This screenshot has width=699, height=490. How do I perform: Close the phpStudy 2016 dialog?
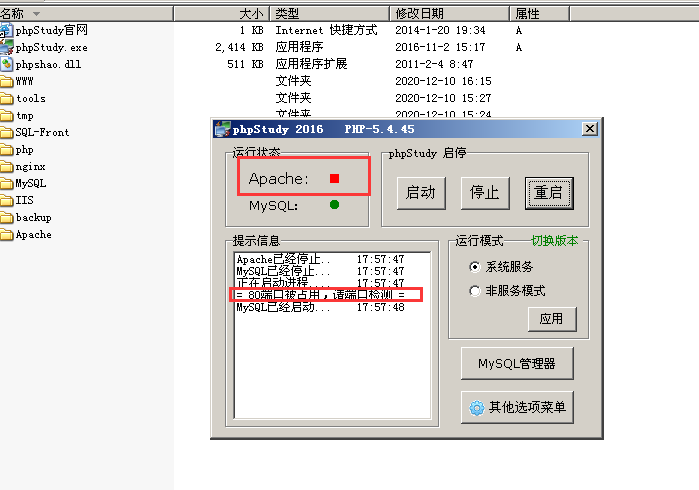tap(590, 129)
